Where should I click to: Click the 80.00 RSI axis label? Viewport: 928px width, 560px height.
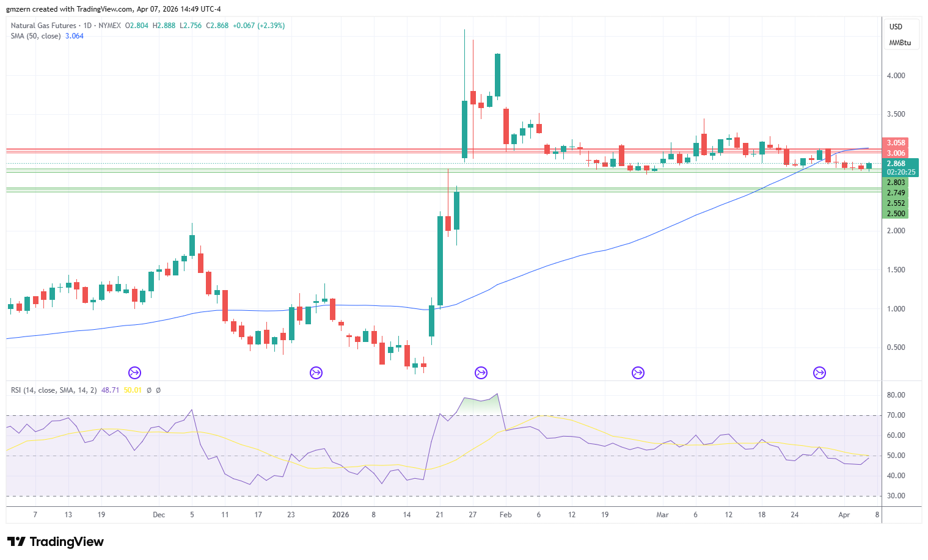(x=896, y=395)
